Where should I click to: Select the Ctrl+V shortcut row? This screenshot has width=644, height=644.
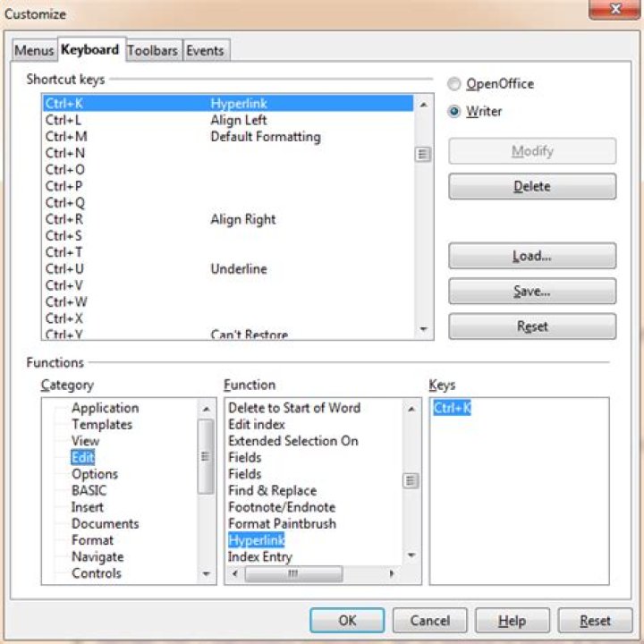228,285
